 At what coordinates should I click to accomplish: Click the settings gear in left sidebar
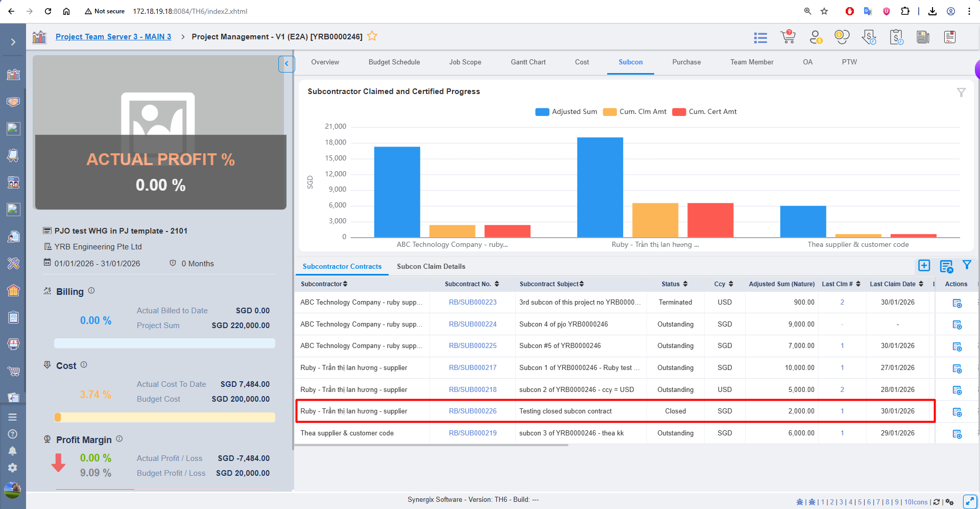(13, 468)
